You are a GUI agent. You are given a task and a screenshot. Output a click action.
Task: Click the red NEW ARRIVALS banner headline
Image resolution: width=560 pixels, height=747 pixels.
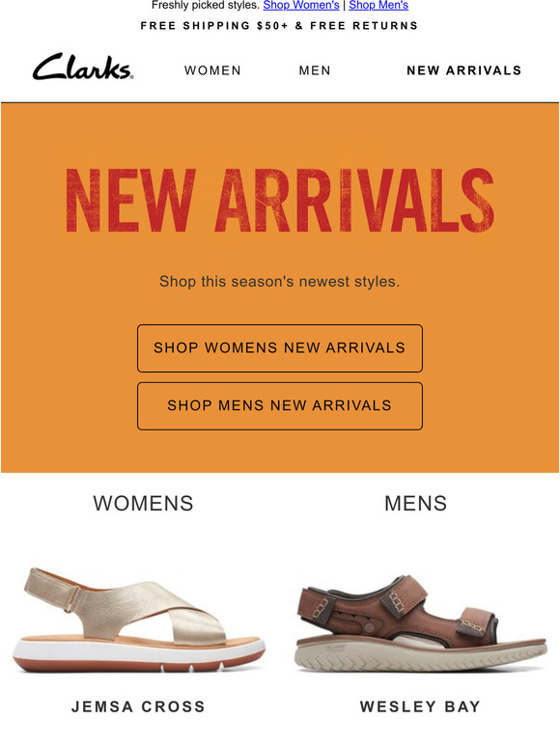pos(280,200)
